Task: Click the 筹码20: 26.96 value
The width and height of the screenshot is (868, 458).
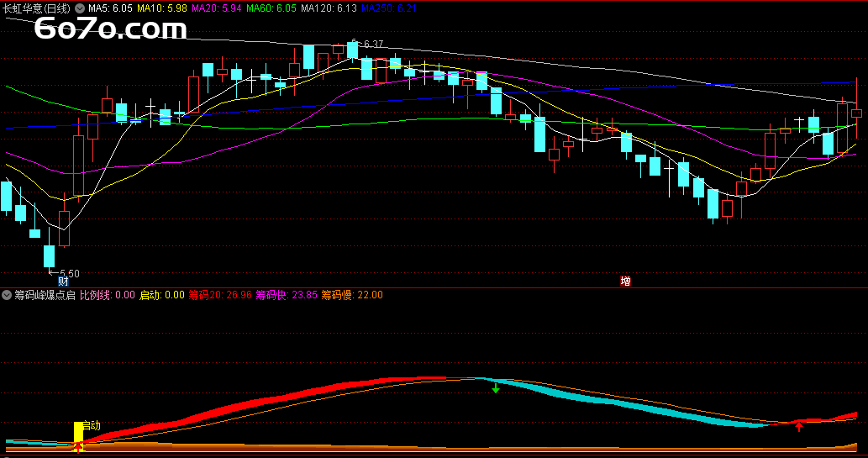Action: point(220,295)
